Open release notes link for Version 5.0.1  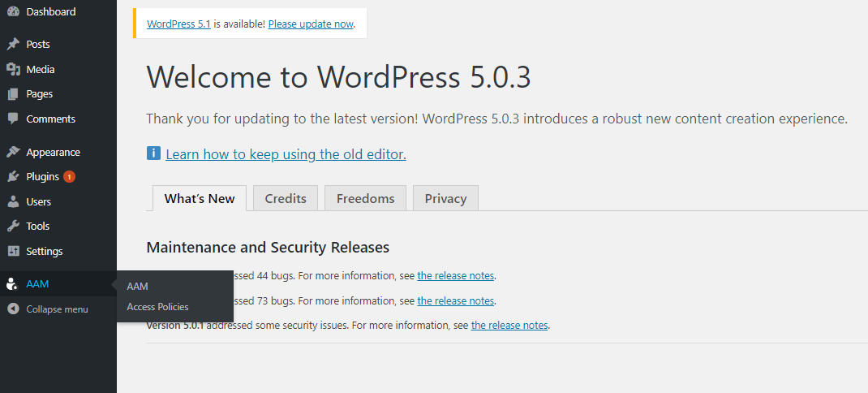coord(509,326)
